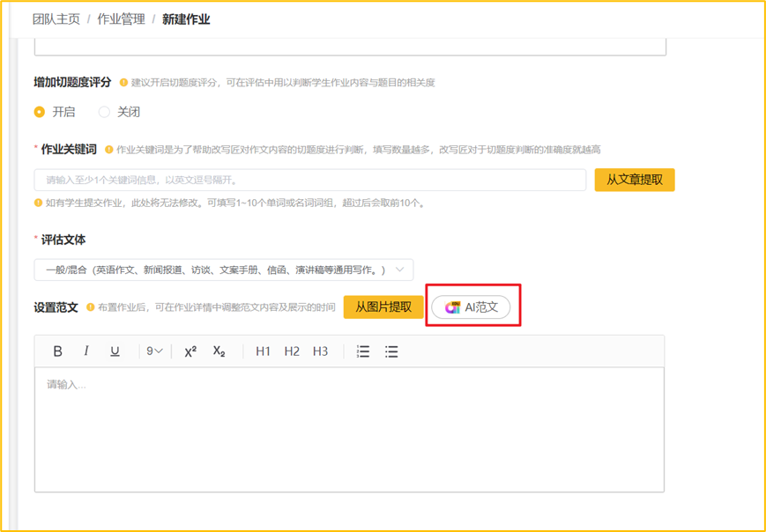Set the H3 heading style
Viewport: 766px width, 532px height.
coord(321,351)
